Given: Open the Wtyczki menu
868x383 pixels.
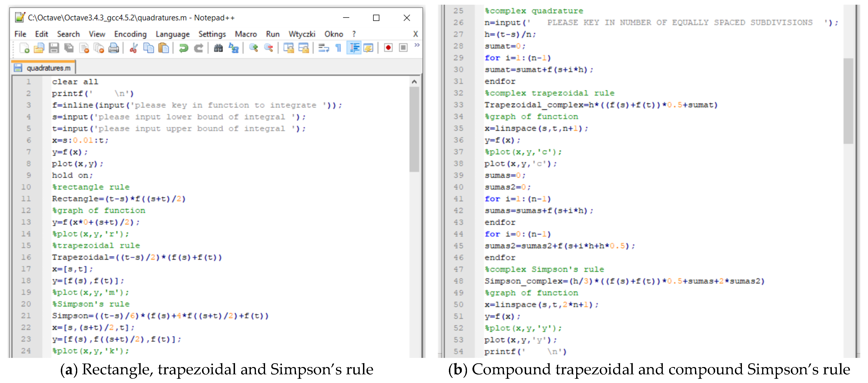Looking at the screenshot, I should [x=301, y=34].
